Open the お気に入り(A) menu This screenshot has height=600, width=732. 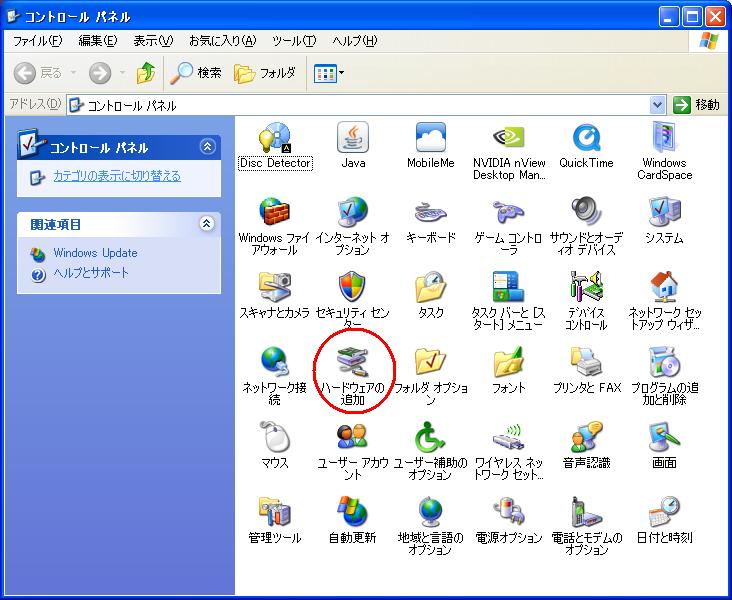coord(223,41)
